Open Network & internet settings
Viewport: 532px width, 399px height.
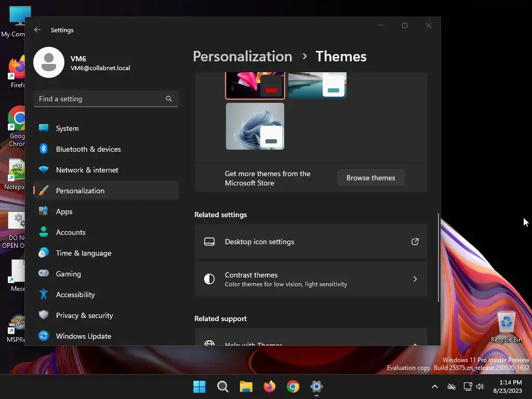[x=106, y=170]
